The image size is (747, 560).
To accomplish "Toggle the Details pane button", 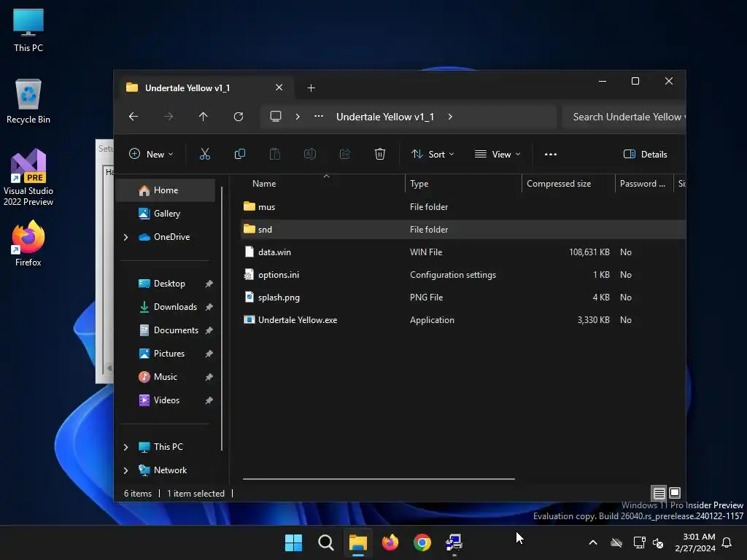I will [646, 155].
